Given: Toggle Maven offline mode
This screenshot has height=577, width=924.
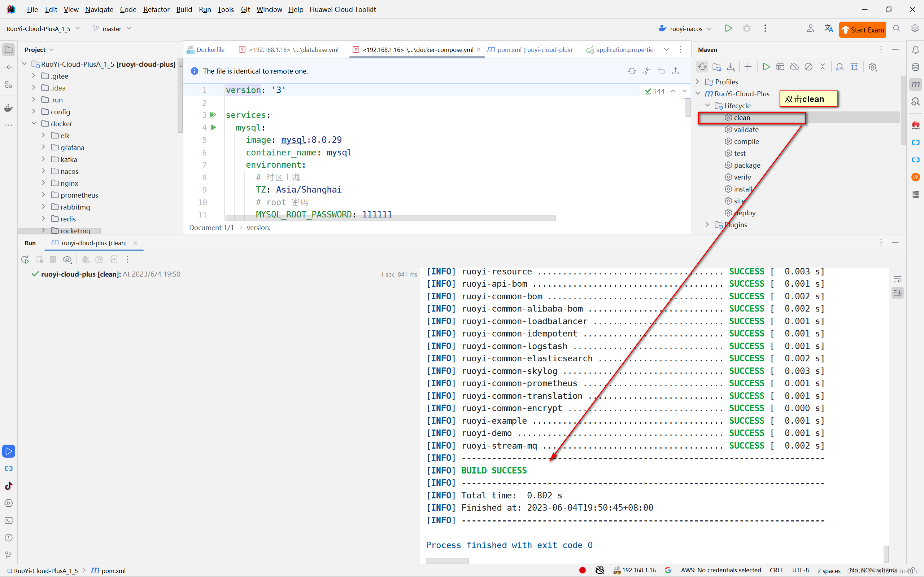Looking at the screenshot, I should (x=794, y=67).
